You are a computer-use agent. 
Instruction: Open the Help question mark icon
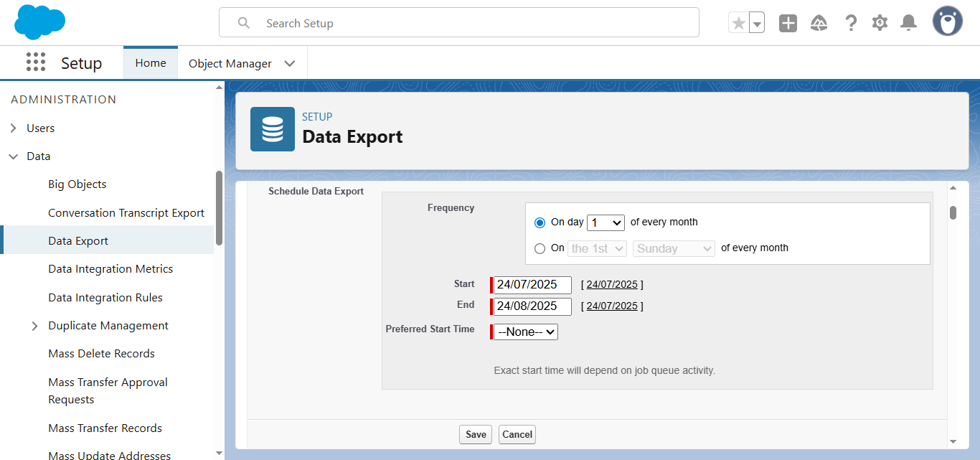(x=850, y=23)
